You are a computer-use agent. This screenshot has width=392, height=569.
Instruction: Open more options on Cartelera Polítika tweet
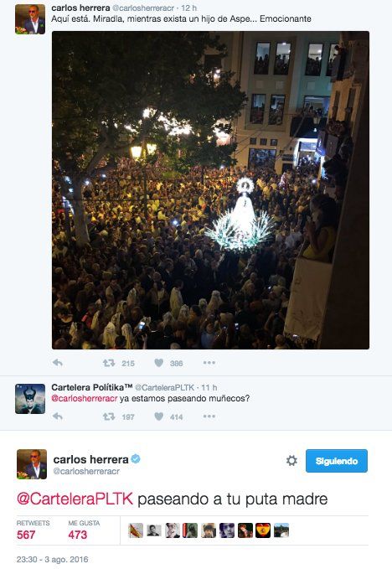pyautogui.click(x=209, y=416)
